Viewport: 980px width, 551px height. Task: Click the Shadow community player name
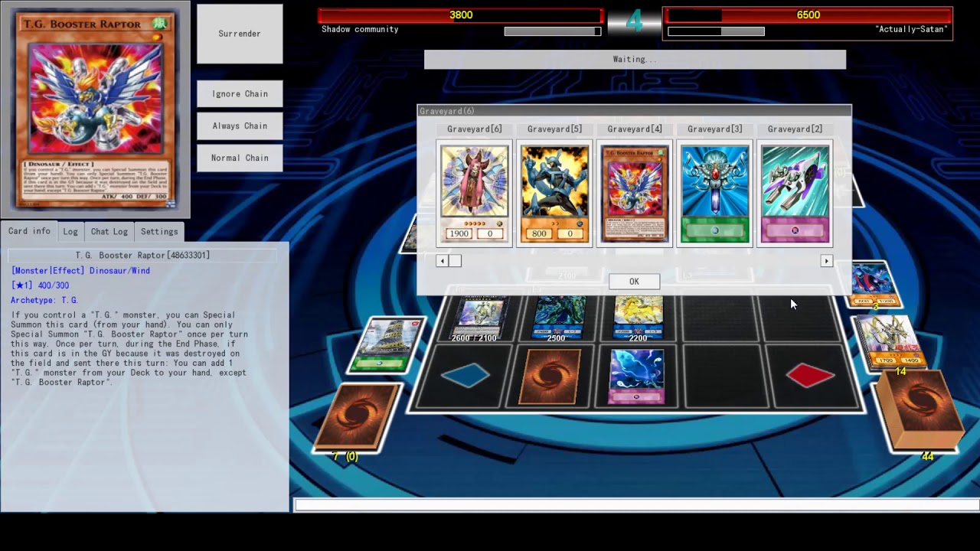tap(360, 29)
